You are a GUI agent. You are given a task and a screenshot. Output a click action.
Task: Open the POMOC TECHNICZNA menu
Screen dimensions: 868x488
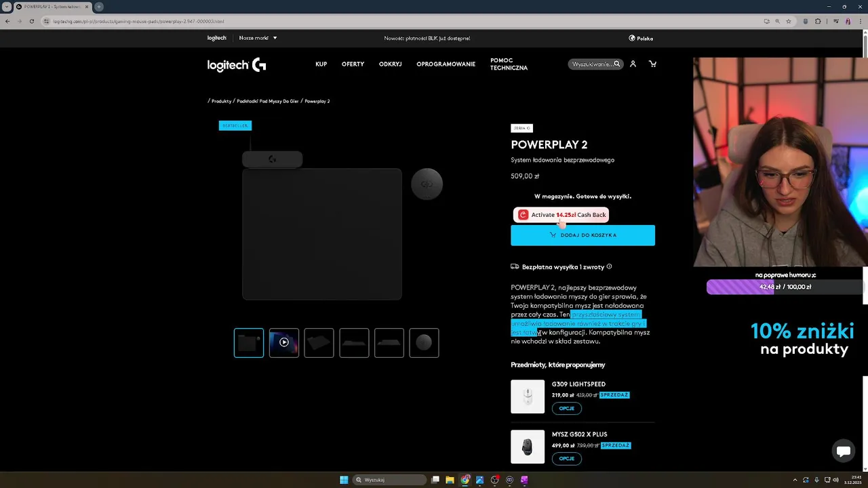point(509,64)
